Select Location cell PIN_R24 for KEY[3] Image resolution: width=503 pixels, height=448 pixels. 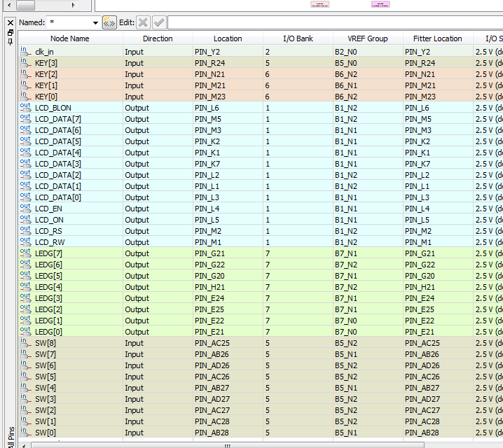pos(228,63)
